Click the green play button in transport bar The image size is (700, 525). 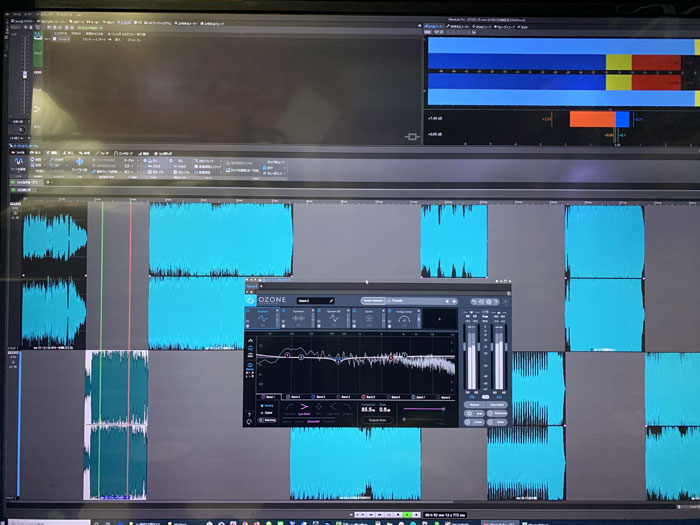click(x=407, y=515)
